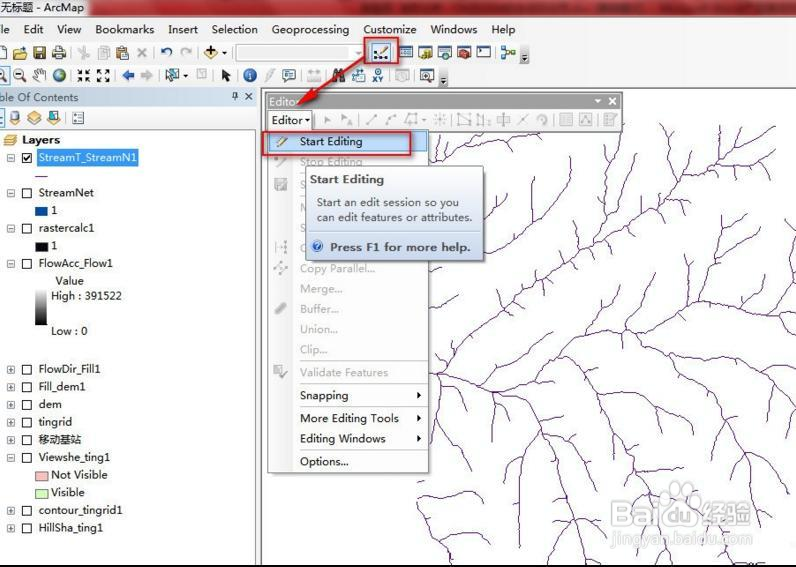Check the StreamNet layer checkbox

click(27, 193)
